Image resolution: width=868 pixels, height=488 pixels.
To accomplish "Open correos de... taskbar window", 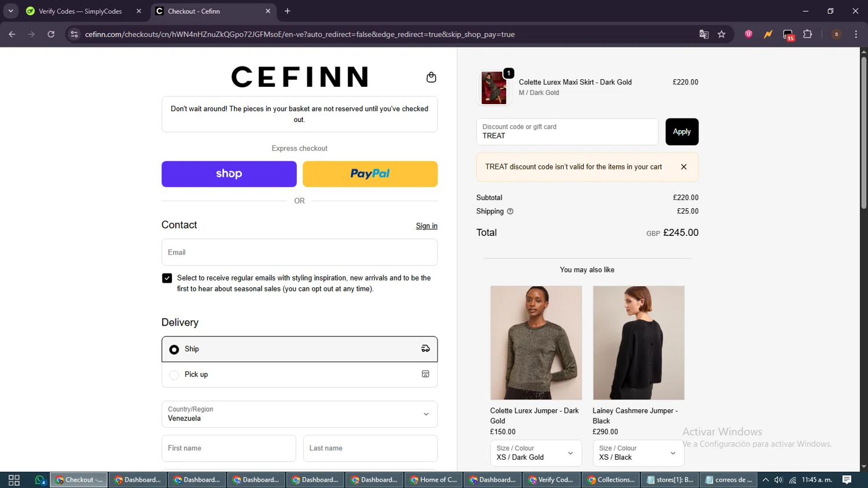I will pos(729,480).
